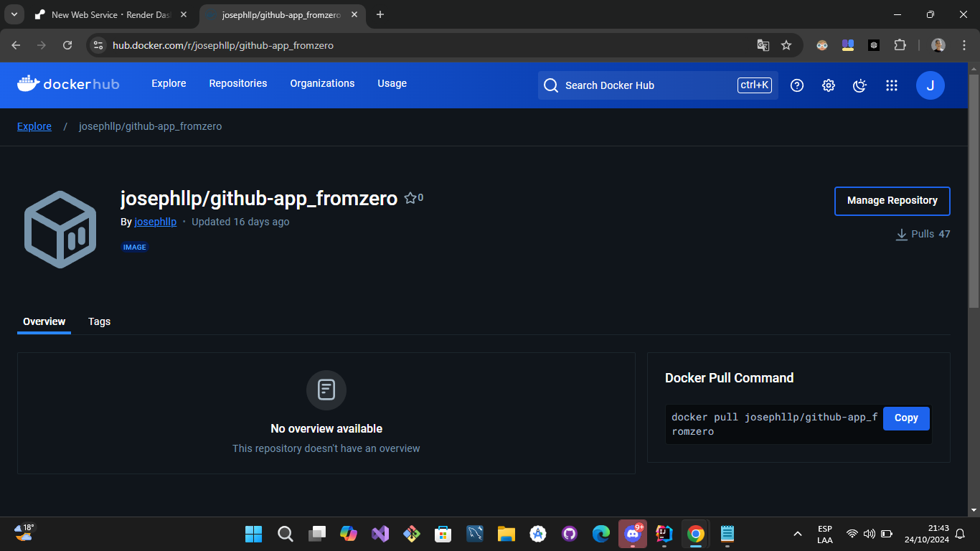
Task: Click the IMAGE badge
Action: coord(135,247)
